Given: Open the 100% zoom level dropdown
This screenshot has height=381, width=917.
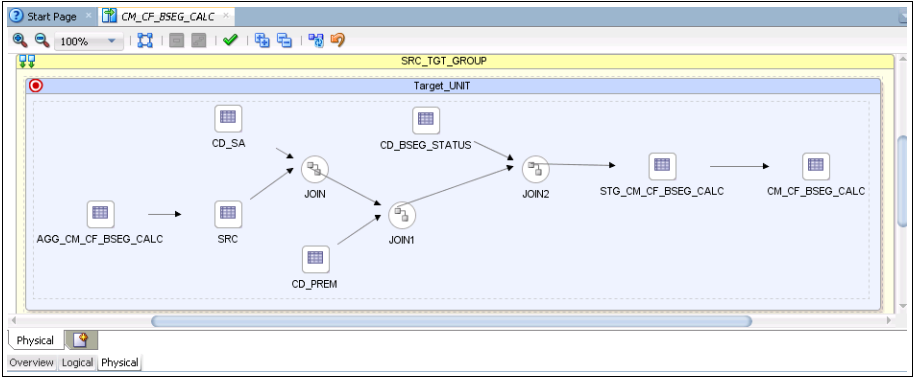Looking at the screenshot, I should [x=89, y=42].
